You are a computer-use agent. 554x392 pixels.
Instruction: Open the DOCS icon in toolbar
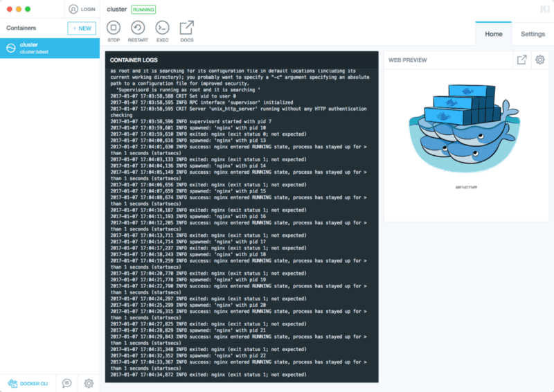coord(186,28)
